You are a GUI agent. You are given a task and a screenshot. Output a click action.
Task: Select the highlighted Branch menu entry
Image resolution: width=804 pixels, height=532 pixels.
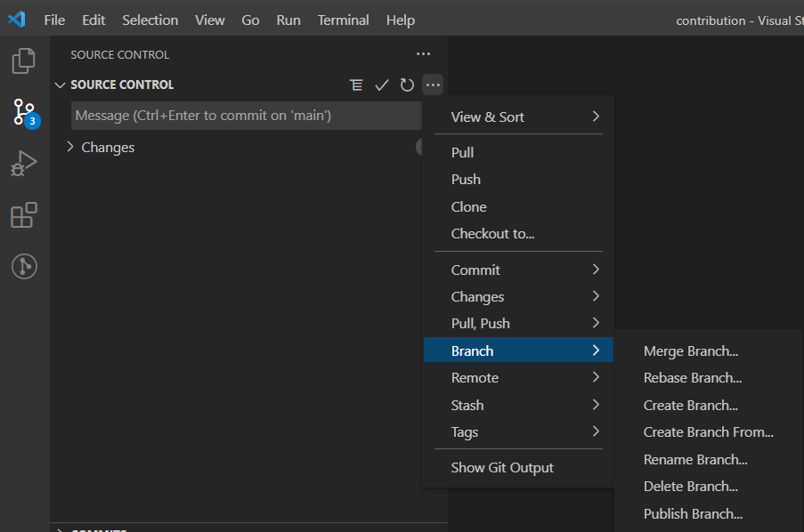click(518, 351)
